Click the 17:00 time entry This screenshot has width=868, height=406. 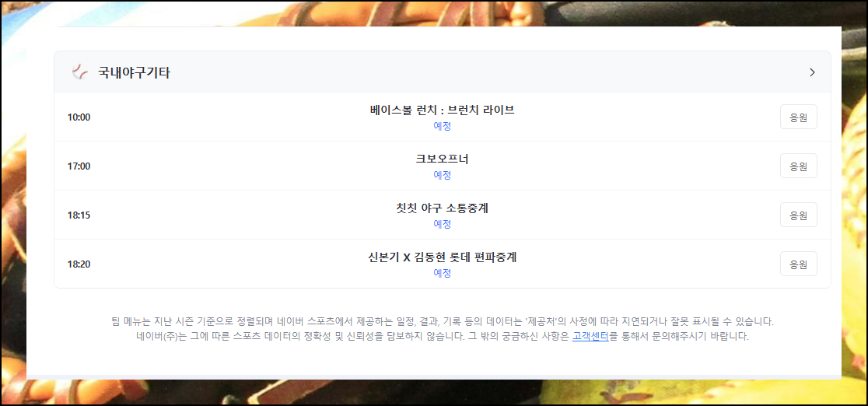79,166
